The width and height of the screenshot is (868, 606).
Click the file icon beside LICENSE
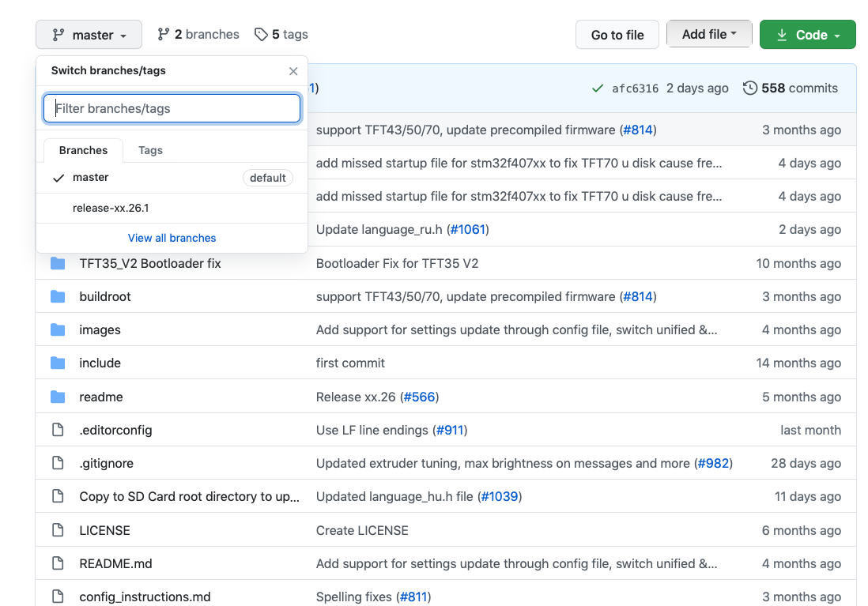(58, 530)
